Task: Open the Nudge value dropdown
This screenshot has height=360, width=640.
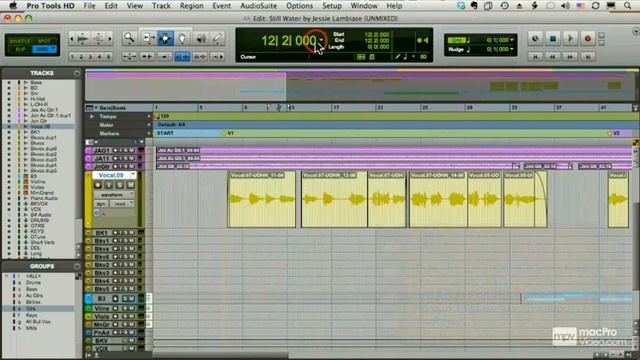Action: click(512, 49)
